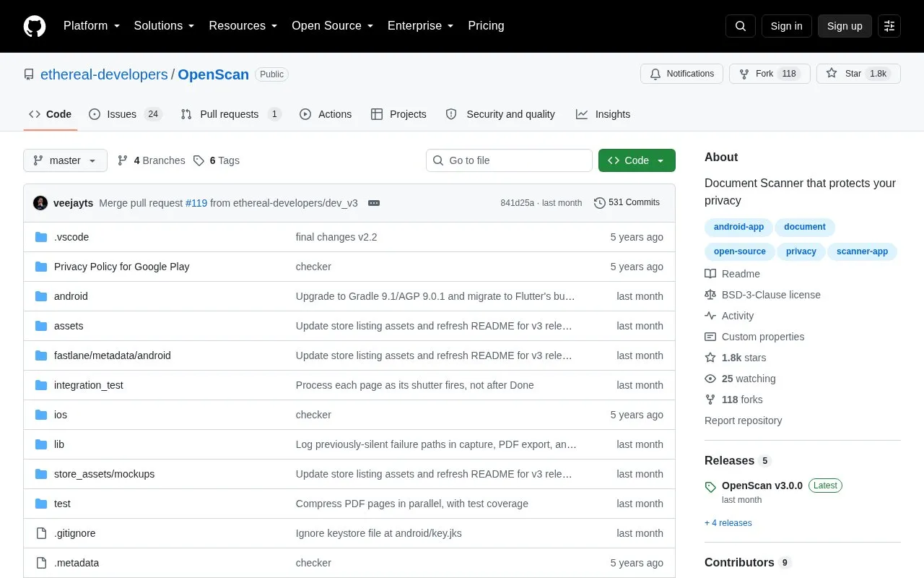Open the Security and quality tab

500,114
